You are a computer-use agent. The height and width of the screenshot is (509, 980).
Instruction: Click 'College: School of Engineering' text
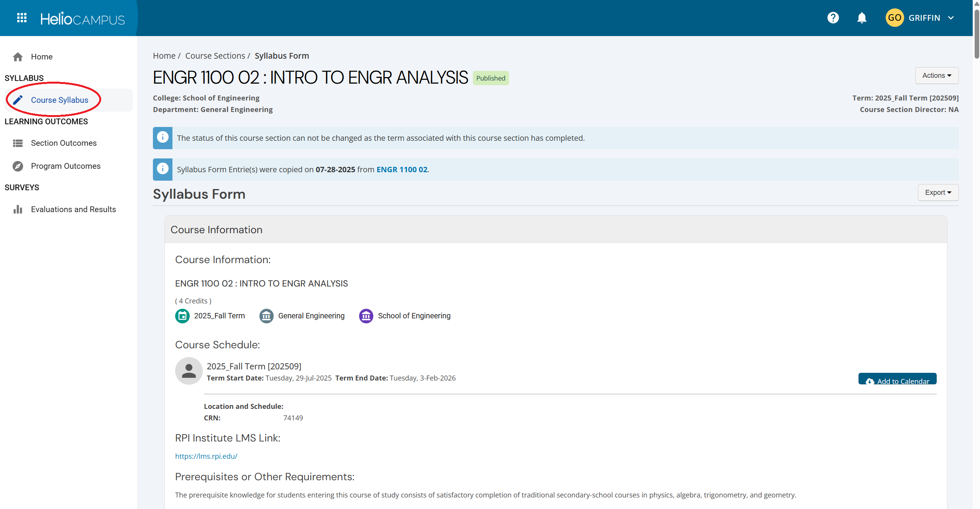[x=206, y=98]
